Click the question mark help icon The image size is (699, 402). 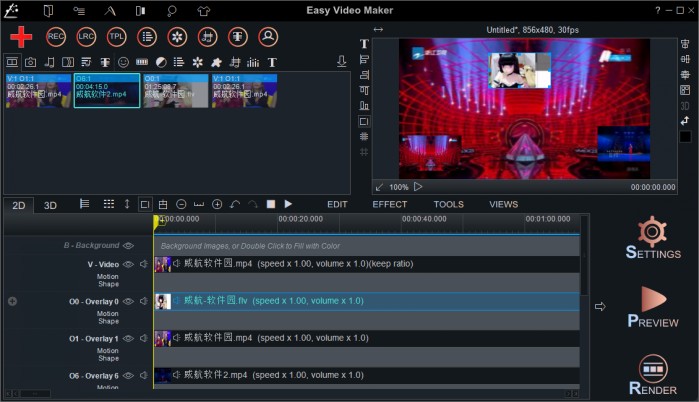[x=658, y=10]
